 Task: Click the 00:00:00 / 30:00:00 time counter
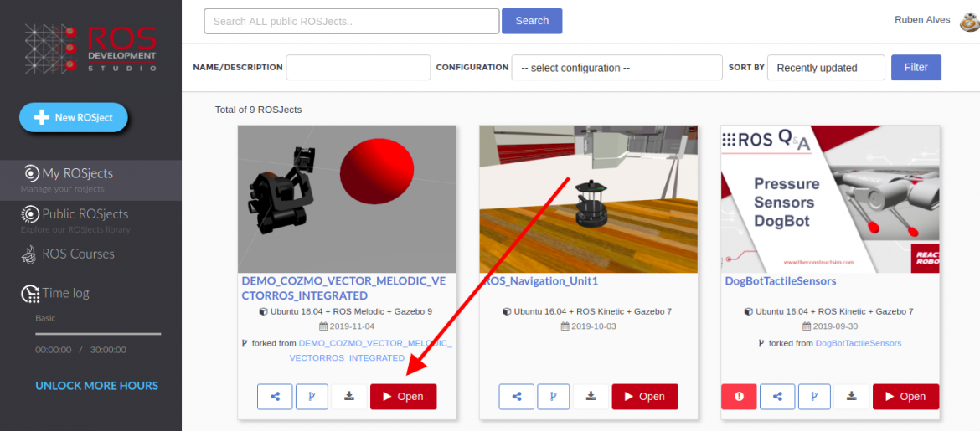[x=80, y=350]
